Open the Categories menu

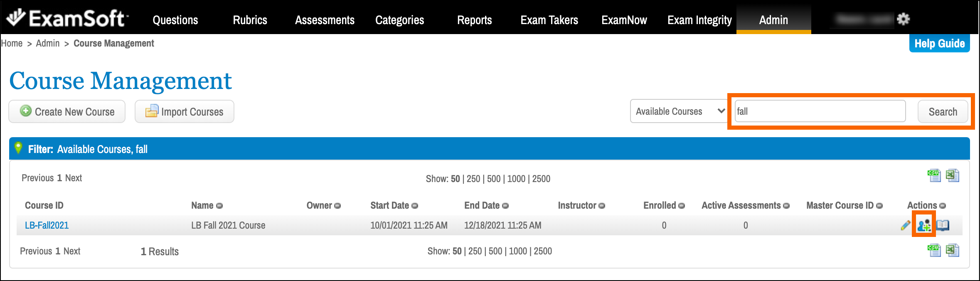pos(399,20)
